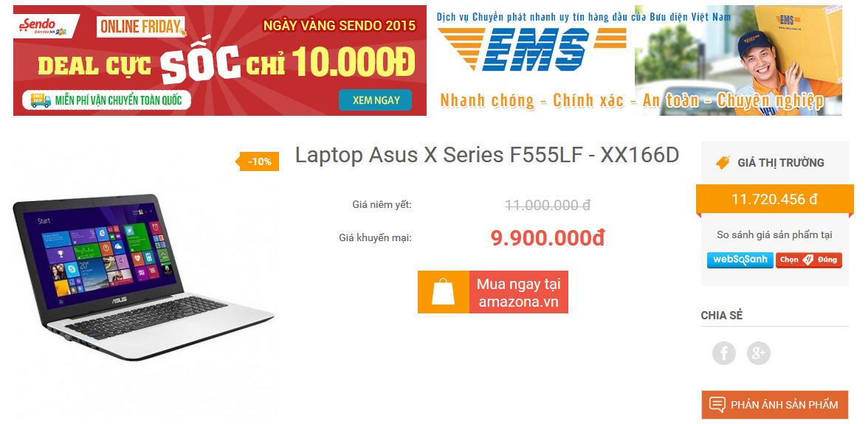
Task: Open the Chọn Đúng comparison link
Action: tap(809, 260)
